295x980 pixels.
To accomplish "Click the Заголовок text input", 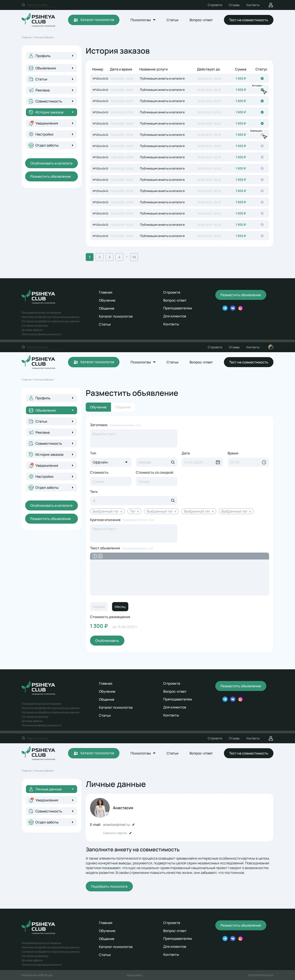I will pos(133,438).
